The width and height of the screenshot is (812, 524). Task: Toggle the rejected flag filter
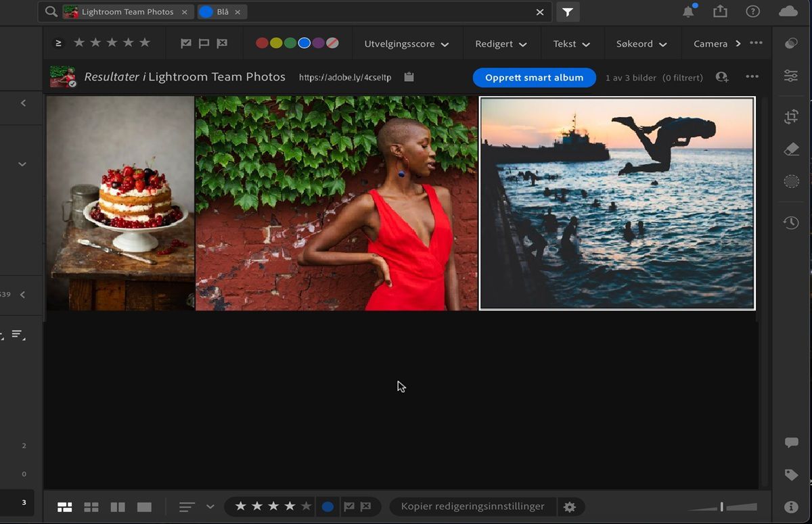tap(221, 43)
